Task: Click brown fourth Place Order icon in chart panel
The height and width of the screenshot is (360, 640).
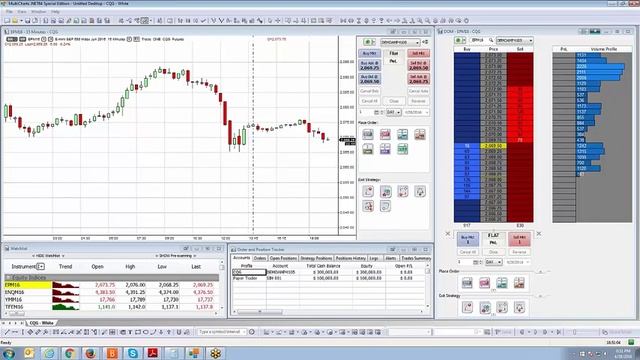Action: point(420,134)
